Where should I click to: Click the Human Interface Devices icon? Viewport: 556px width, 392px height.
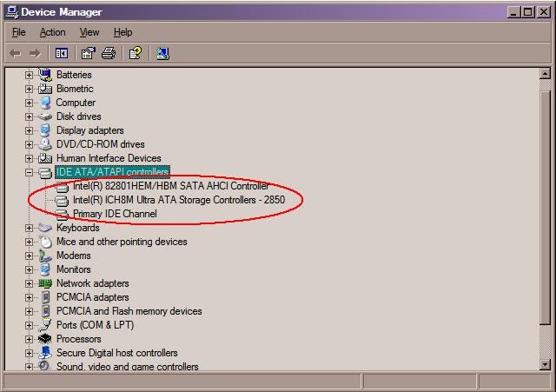[x=45, y=158]
